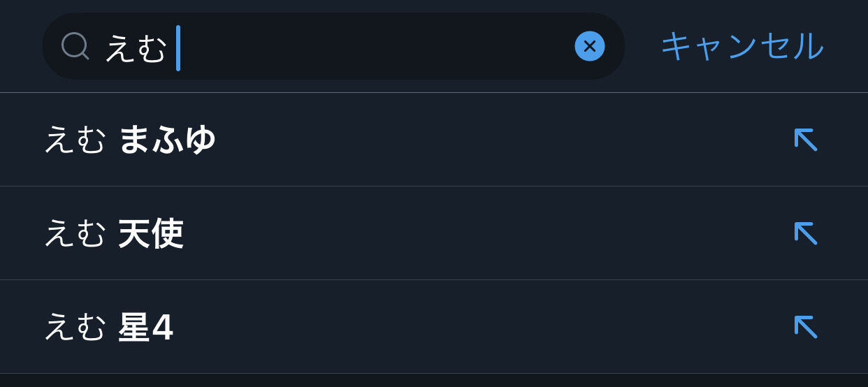868x387 pixels.
Task: Click the bold 天使 word in the second suggestion
Action: click(x=151, y=234)
